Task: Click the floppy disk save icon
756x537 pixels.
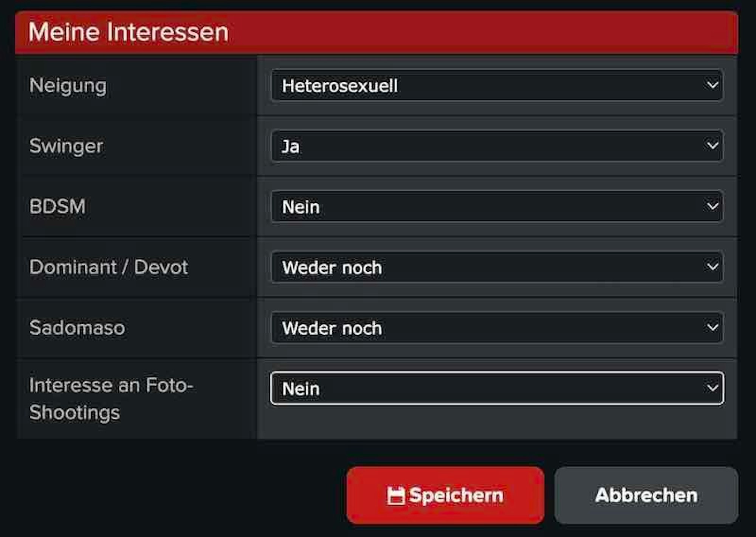Action: coord(396,496)
